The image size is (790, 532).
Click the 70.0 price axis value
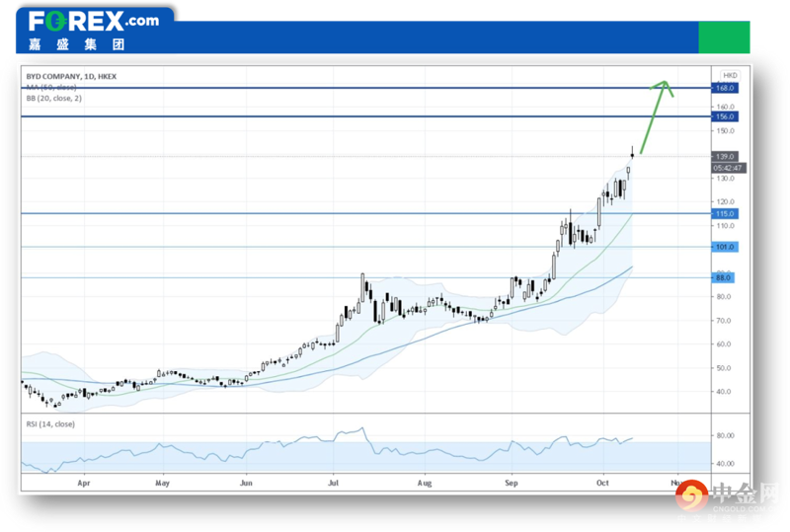pyautogui.click(x=724, y=321)
